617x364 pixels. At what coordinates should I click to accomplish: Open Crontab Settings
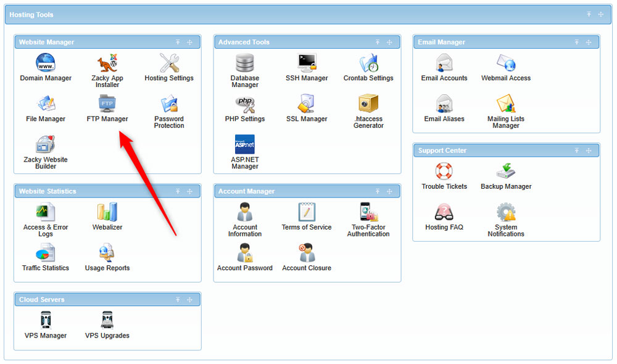point(368,64)
